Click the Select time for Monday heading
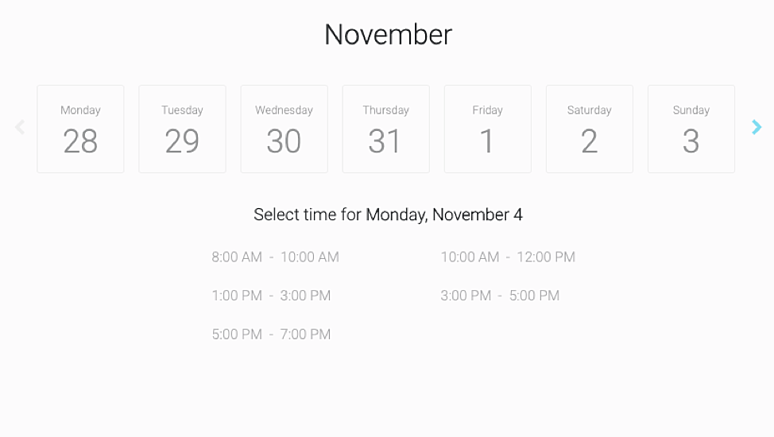Image resolution: width=774 pixels, height=437 pixels. (x=388, y=215)
